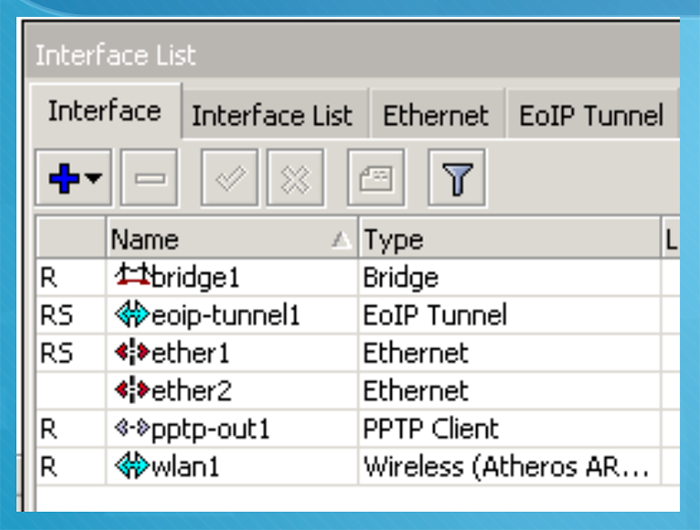Click the wlan1 cyan arrows icon
The image size is (700, 530).
tap(132, 466)
